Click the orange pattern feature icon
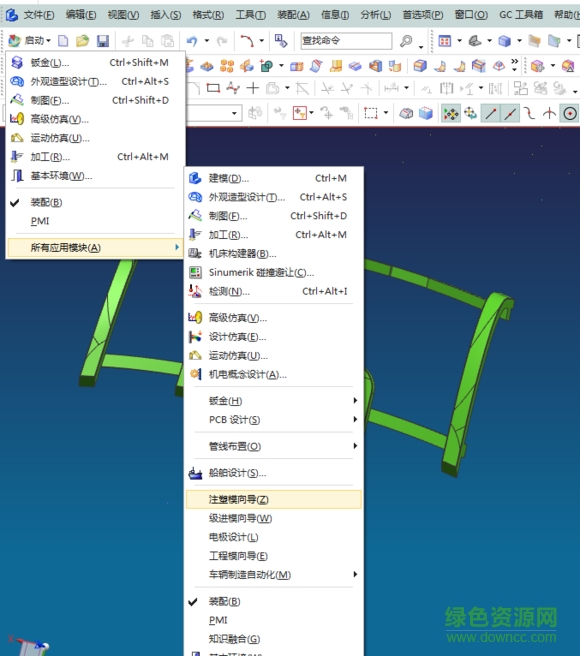This screenshot has height=656, width=580. click(x=227, y=66)
